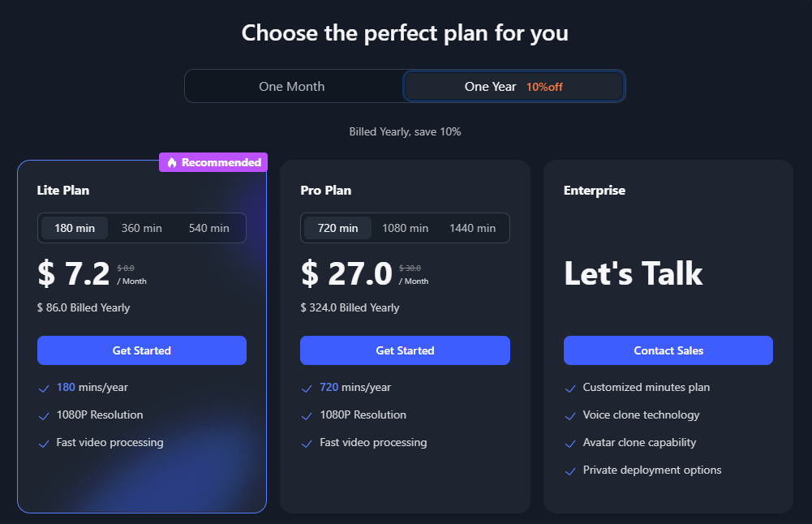This screenshot has height=524, width=812.
Task: Click checkmark icon beside Avatar clone capability
Action: click(x=570, y=443)
